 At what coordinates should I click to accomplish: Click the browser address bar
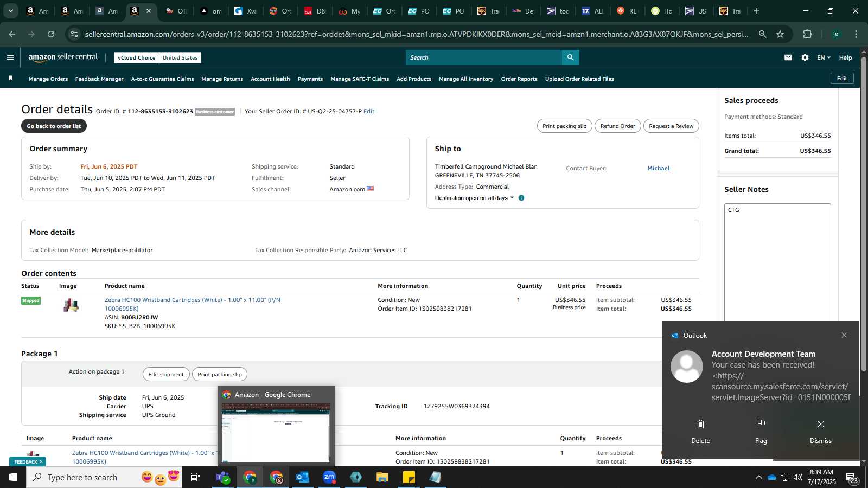tap(416, 34)
